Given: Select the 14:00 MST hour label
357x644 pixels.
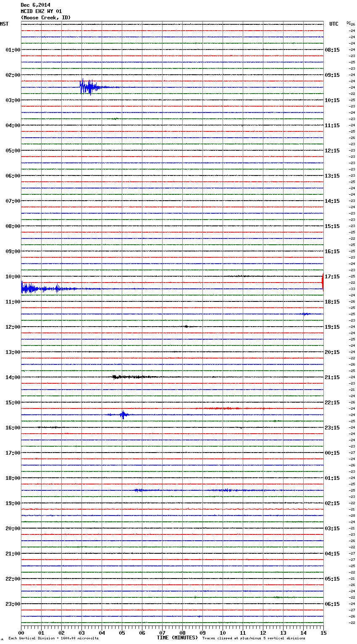Looking at the screenshot, I should [x=13, y=377].
